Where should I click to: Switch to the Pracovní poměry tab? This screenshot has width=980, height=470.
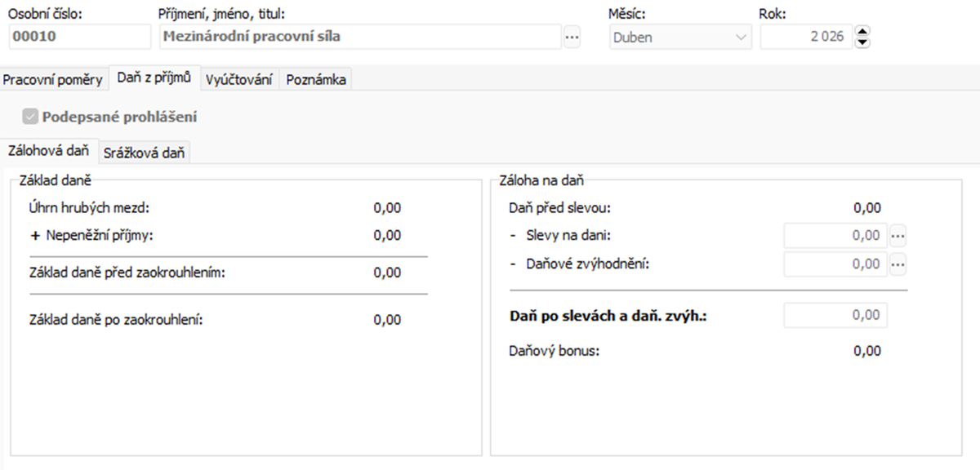[53, 80]
